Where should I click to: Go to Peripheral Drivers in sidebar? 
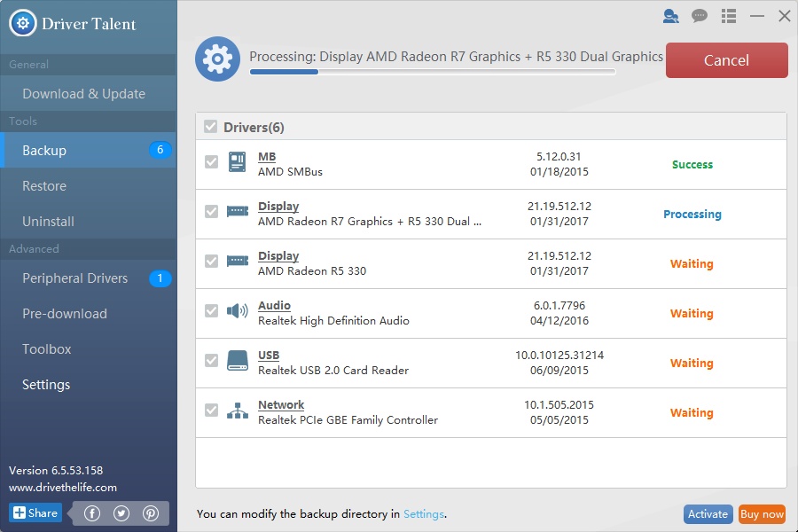[75, 278]
